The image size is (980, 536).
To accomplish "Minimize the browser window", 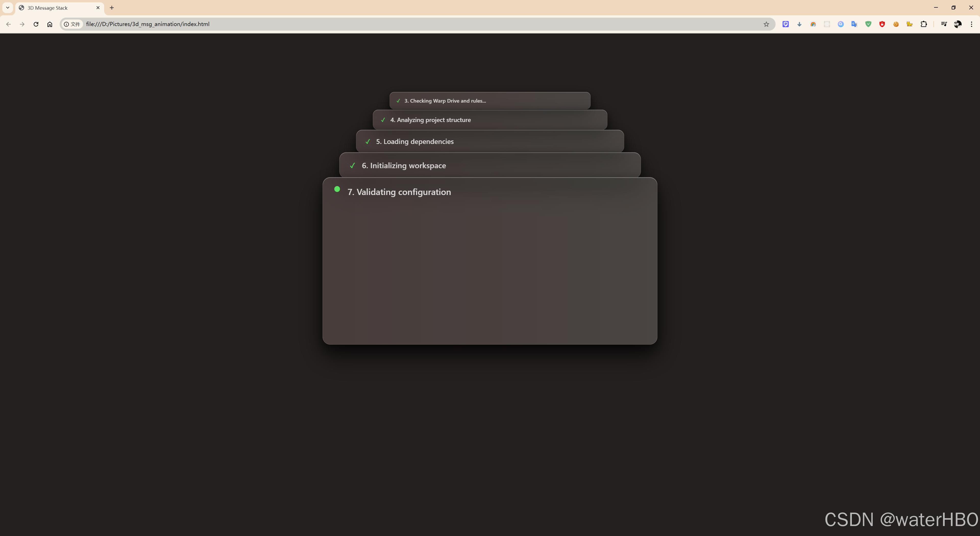I will (936, 8).
